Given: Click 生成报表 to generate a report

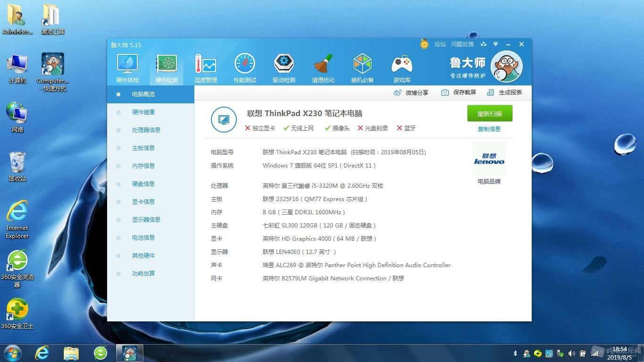Looking at the screenshot, I should (x=504, y=93).
